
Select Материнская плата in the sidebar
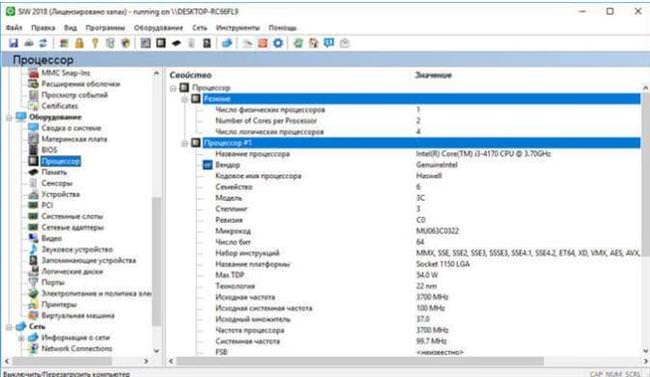point(74,139)
